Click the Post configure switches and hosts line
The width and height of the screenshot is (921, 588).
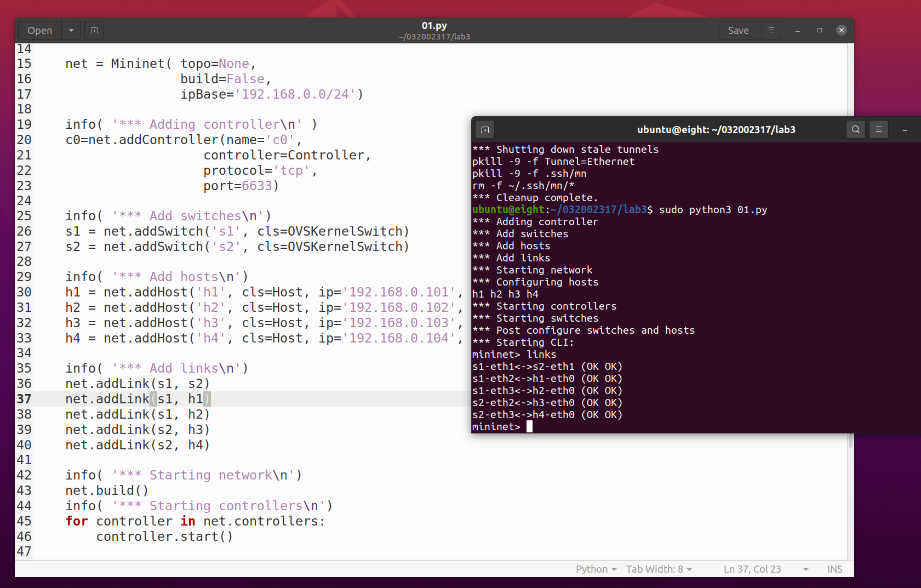pos(584,330)
